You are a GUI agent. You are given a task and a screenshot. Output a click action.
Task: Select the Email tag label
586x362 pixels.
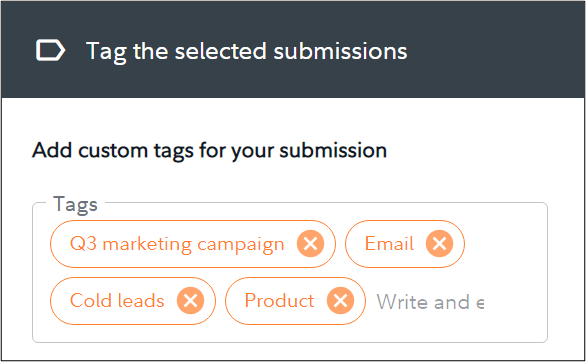tap(389, 244)
